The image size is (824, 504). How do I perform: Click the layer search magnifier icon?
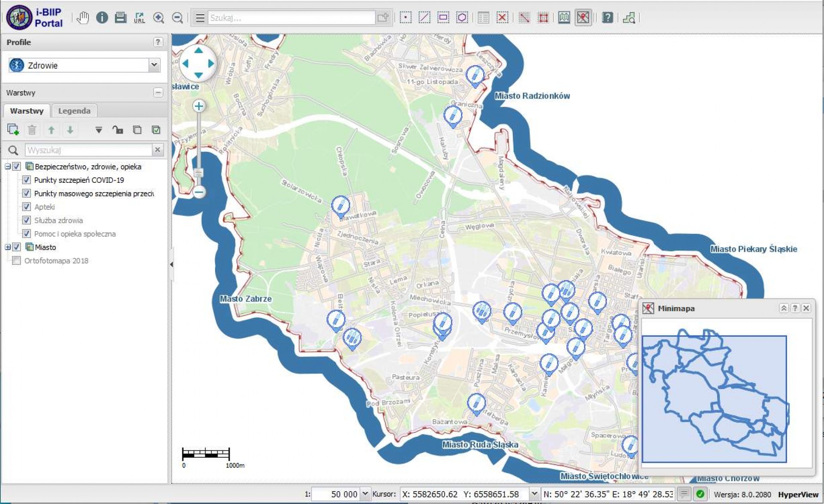13,150
